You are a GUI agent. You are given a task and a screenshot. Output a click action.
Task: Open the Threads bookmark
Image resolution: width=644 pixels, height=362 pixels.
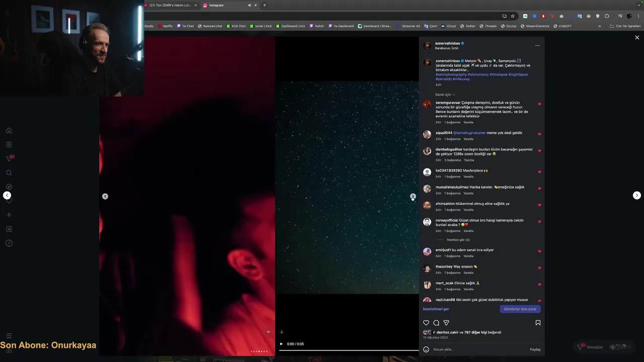488,26
